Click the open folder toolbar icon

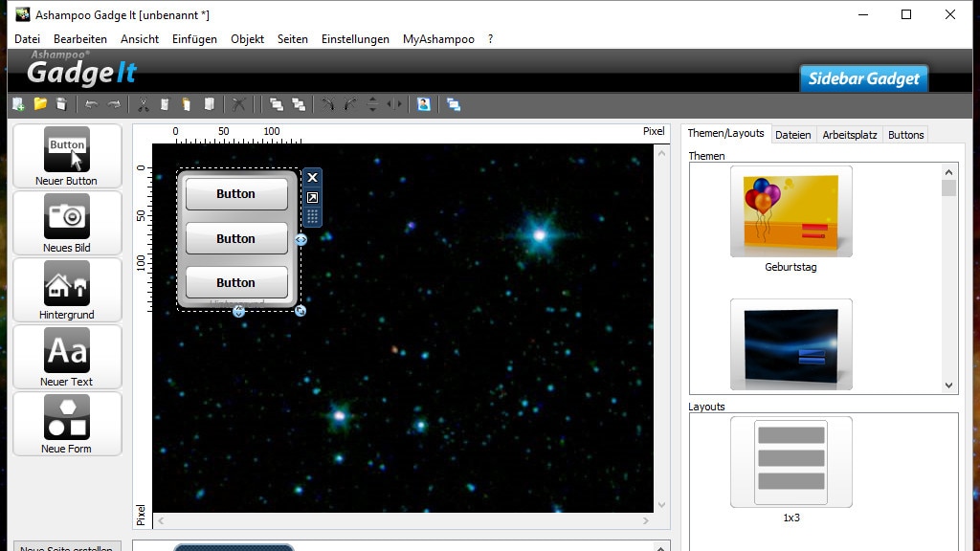pyautogui.click(x=40, y=104)
